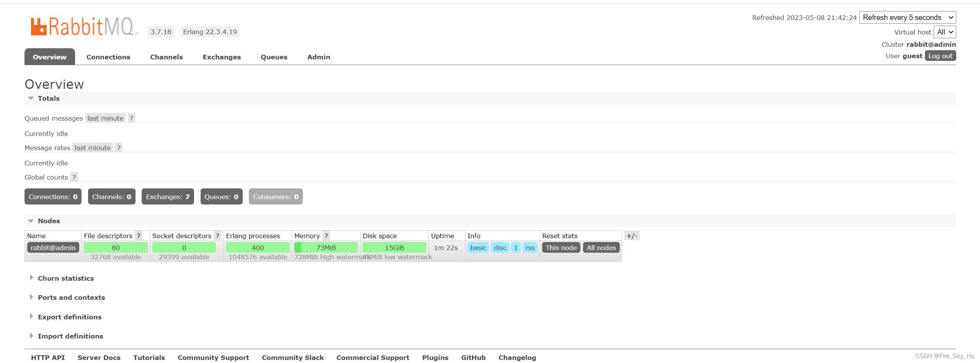Click the 1m 22s uptime value
This screenshot has height=363, width=980.
(x=446, y=248)
